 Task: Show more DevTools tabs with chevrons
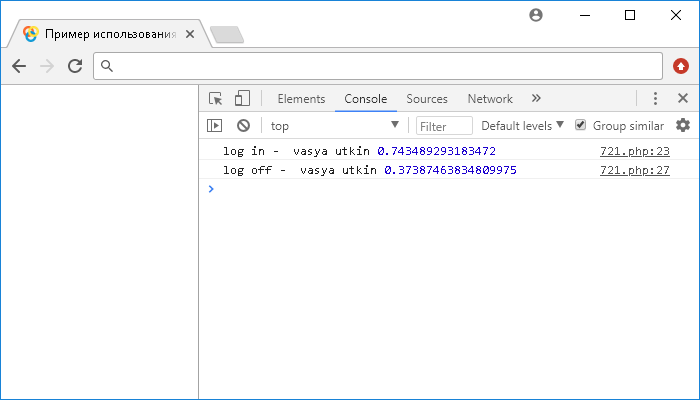point(536,98)
